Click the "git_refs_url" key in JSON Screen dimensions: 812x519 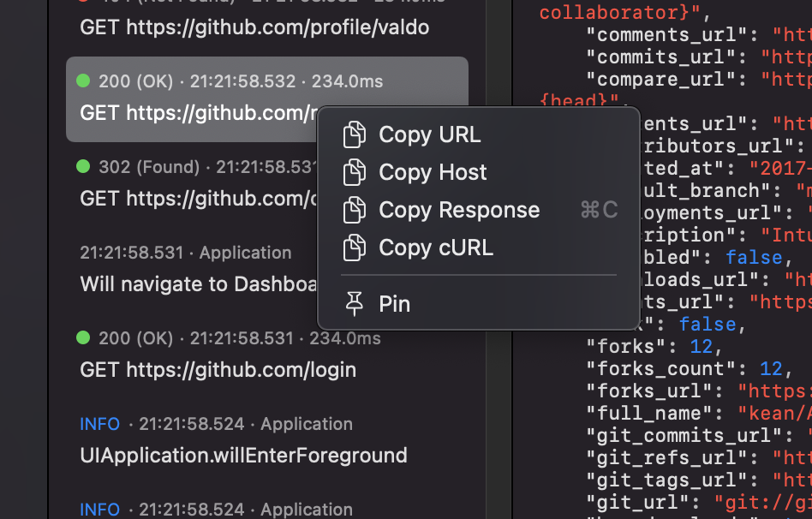point(666,458)
